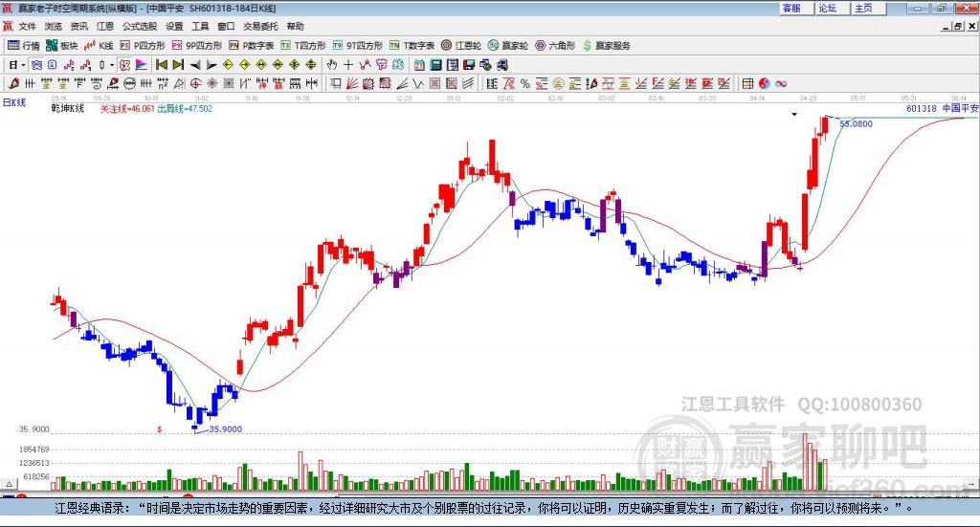980x527 pixels.
Task: Click the 601318 stock code
Action: pos(922,108)
